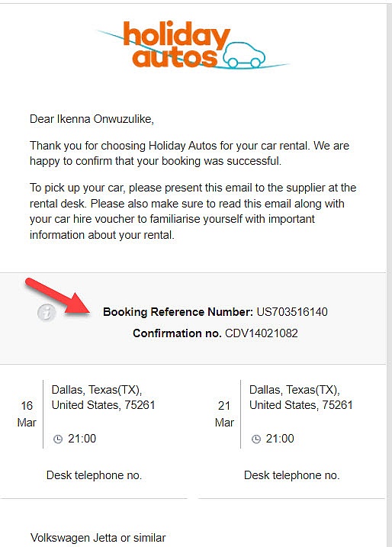Click the pick-up time clock icon
This screenshot has width=392, height=547.
click(x=58, y=439)
